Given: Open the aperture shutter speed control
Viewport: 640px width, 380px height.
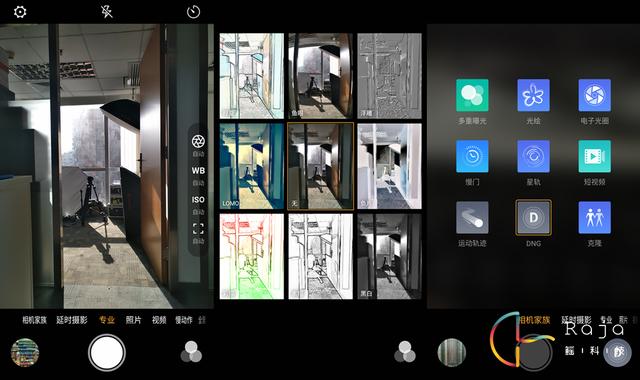Looking at the screenshot, I should click(198, 141).
